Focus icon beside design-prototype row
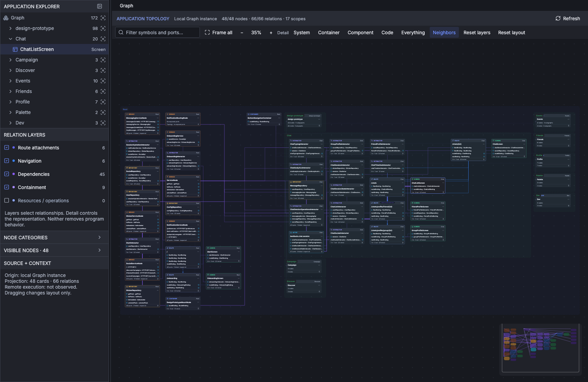This screenshot has width=588, height=382. coord(103,28)
